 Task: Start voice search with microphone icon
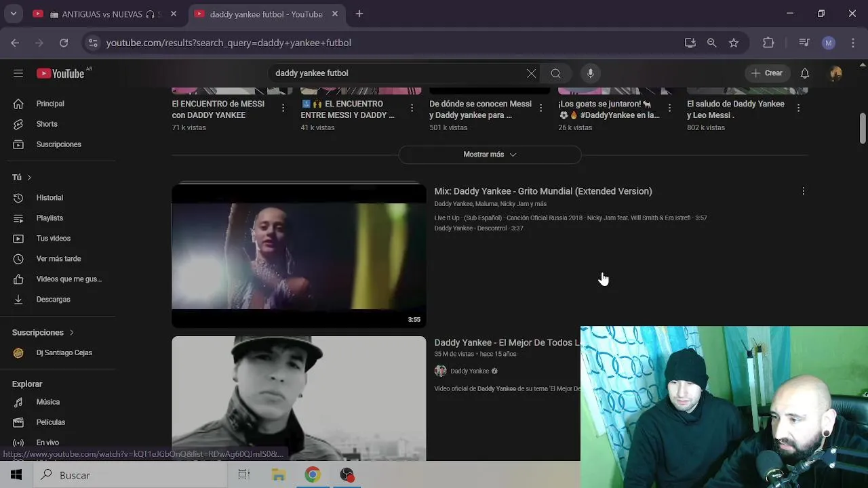(x=591, y=73)
